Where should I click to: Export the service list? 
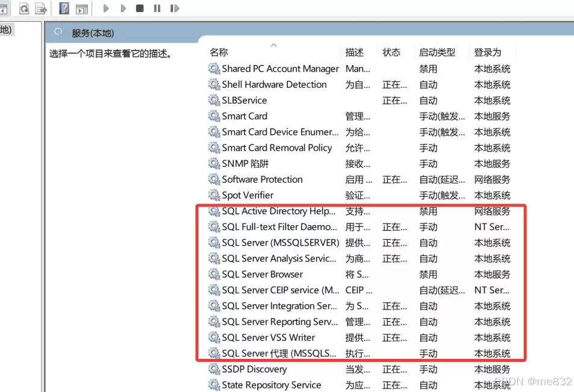click(x=41, y=8)
